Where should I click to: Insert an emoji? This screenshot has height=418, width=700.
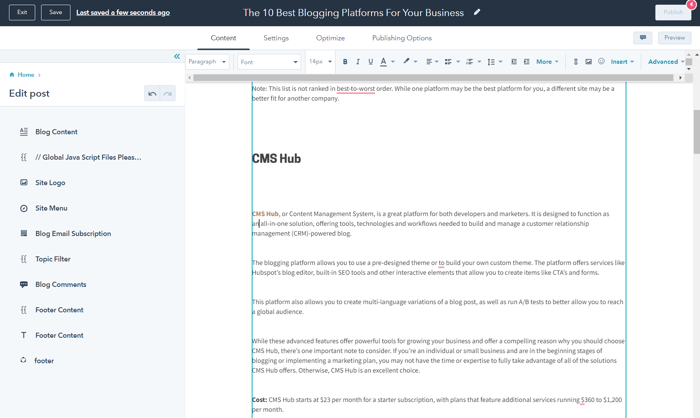601,61
